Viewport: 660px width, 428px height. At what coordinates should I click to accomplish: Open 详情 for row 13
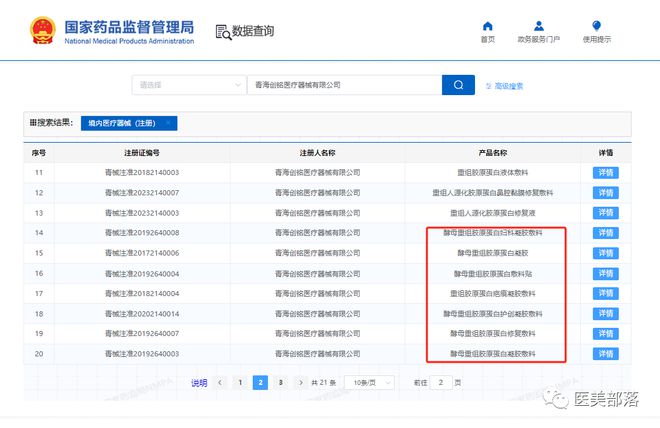tap(606, 213)
